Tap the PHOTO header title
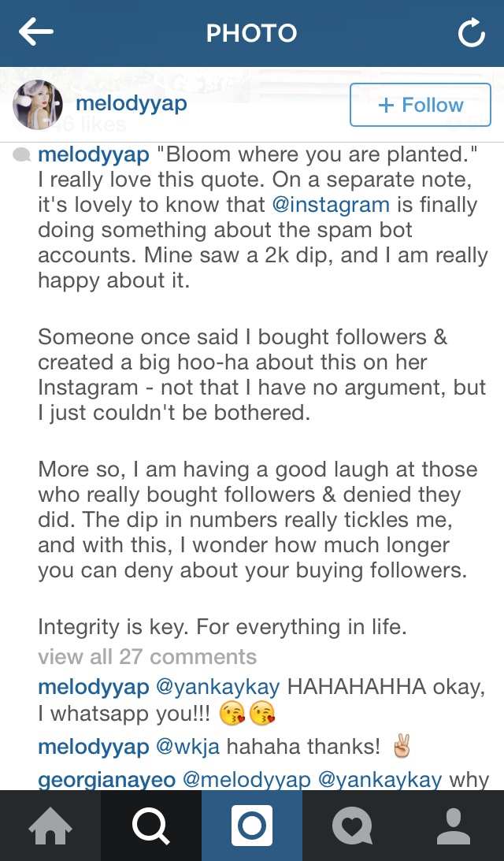The width and height of the screenshot is (504, 861). tap(251, 33)
